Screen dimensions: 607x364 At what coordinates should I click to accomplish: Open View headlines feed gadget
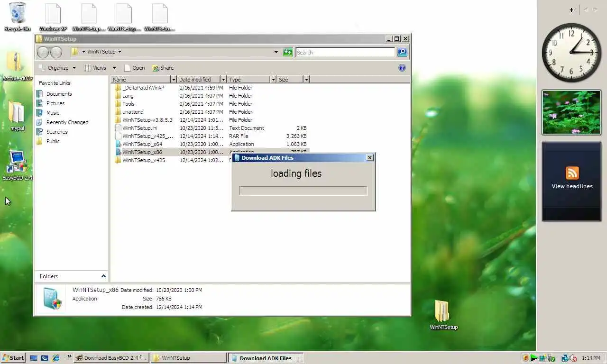572,181
